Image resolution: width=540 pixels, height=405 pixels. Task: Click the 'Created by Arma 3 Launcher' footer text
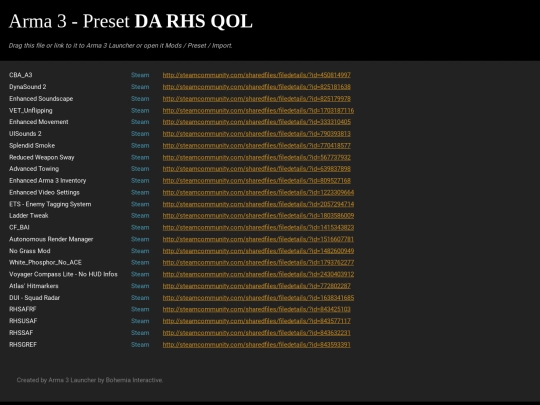(90, 380)
